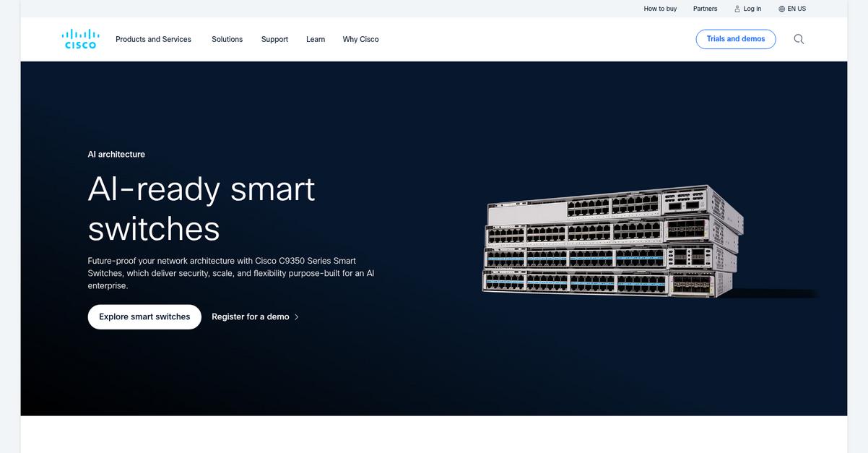868x453 pixels.
Task: Click the Cisco logo
Action: pyautogui.click(x=81, y=39)
